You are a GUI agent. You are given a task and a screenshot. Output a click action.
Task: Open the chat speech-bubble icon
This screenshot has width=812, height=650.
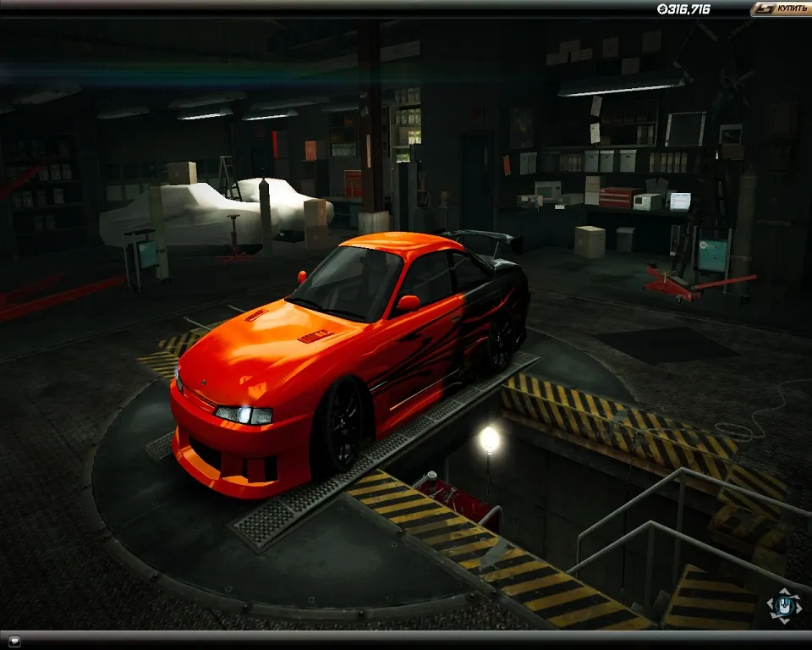pyautogui.click(x=14, y=640)
